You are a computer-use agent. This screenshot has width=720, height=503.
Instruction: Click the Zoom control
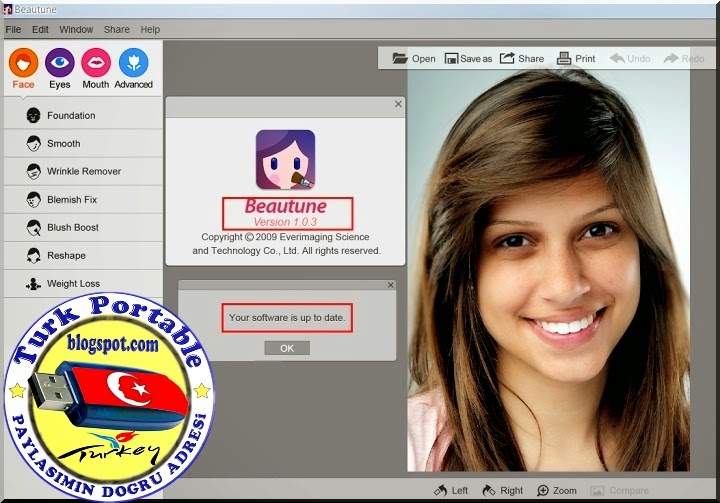[x=557, y=491]
